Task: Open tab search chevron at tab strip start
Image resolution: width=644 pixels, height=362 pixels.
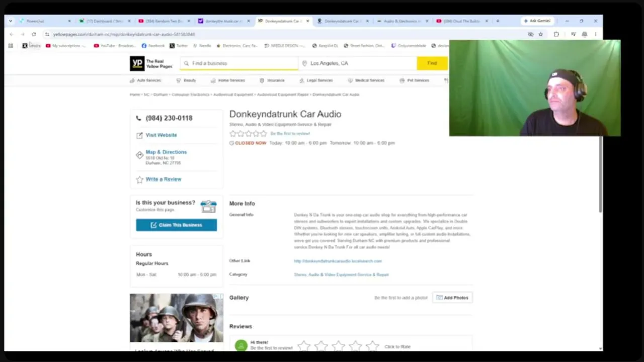Action: coord(11,21)
